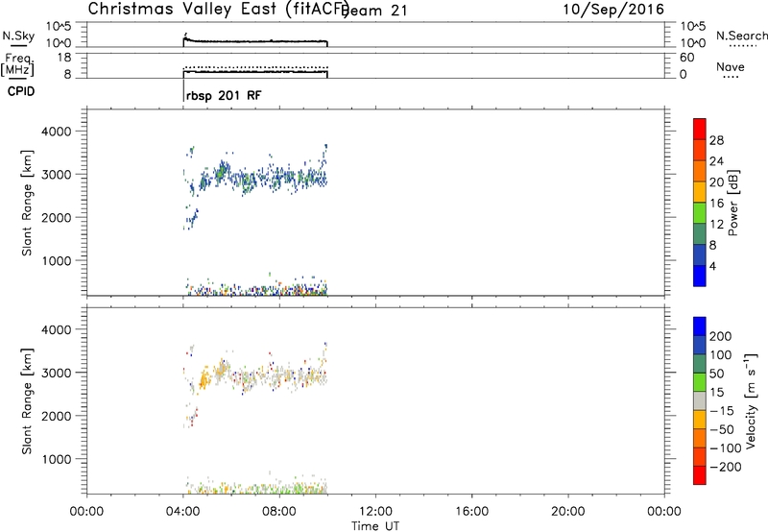The width and height of the screenshot is (768, 532).
Task: Click the 20:00 time axis label
Action: click(x=568, y=512)
